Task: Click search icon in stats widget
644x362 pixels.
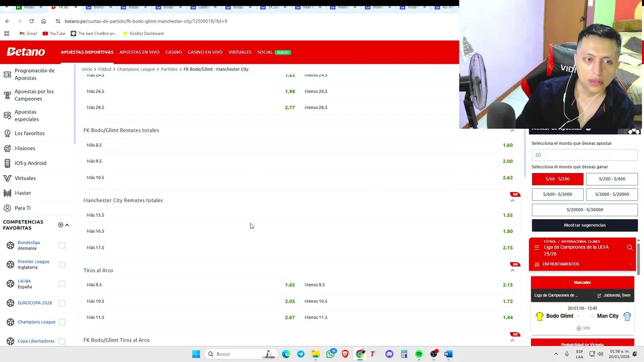Action: tap(629, 247)
